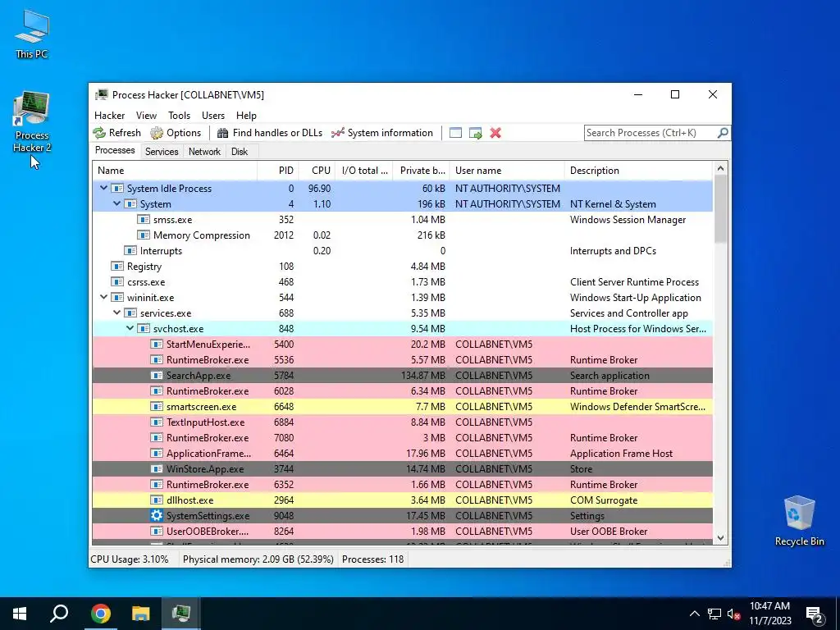
Task: Click the search magnifier in search box
Action: coord(722,132)
